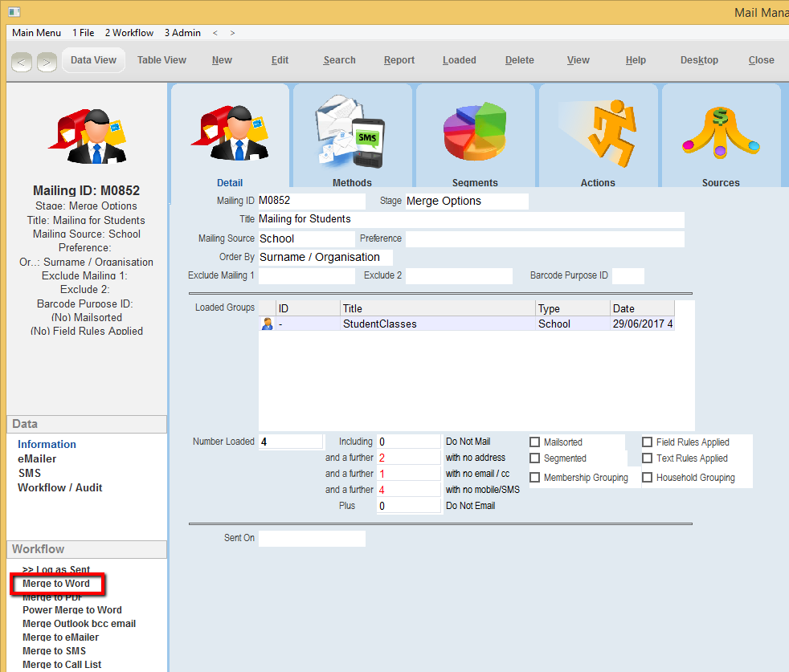This screenshot has height=672, width=789.
Task: Open the Detail tab mailbox icon
Action: [x=229, y=132]
